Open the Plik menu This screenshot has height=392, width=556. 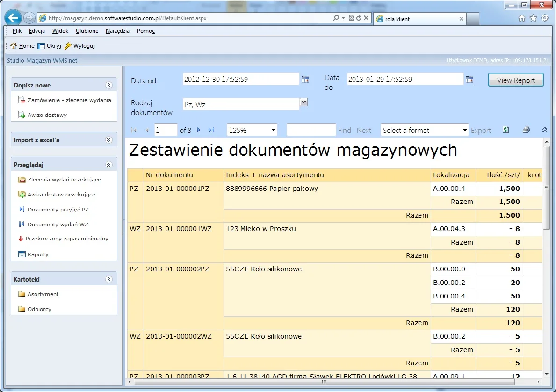click(17, 31)
